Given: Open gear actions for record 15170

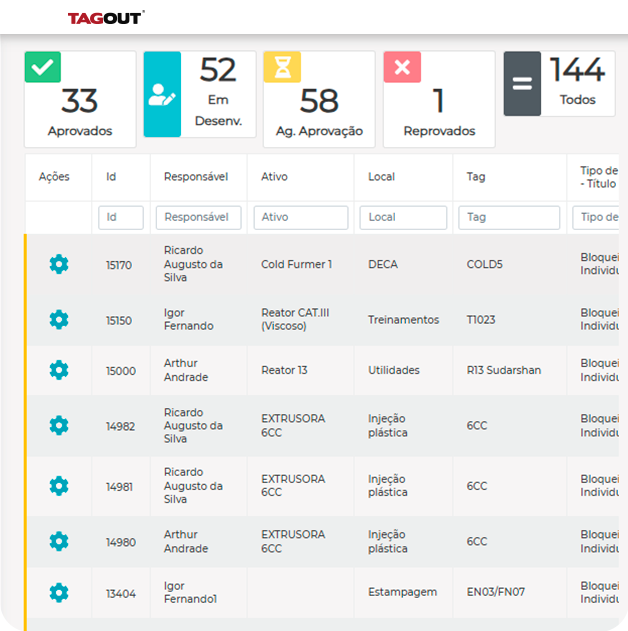Looking at the screenshot, I should [x=59, y=264].
